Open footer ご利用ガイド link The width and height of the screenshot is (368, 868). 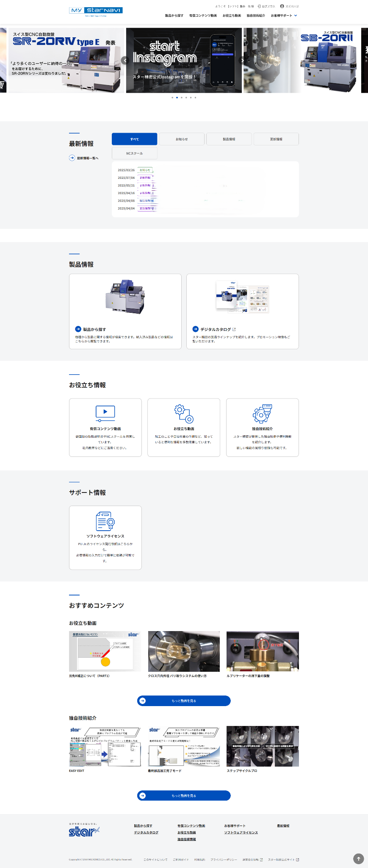click(x=181, y=860)
